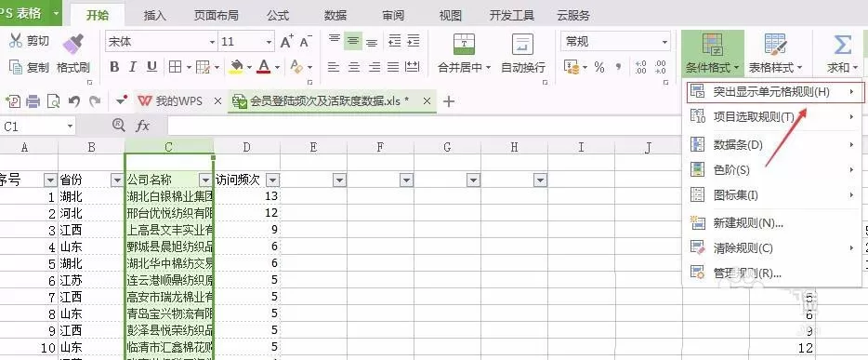The height and width of the screenshot is (360, 868).
Task: Click the fill color bucket swatch
Action: [x=237, y=67]
